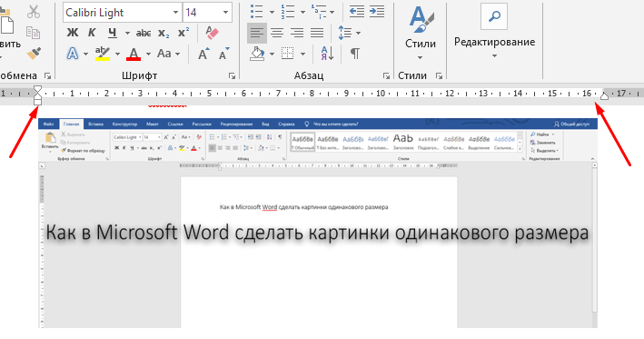Click the Multilevel List icon
The height and width of the screenshot is (339, 644).
coord(319,12)
